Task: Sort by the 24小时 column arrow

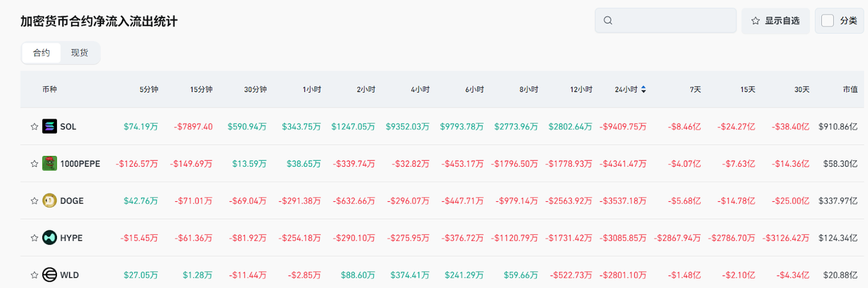Action: (643, 89)
